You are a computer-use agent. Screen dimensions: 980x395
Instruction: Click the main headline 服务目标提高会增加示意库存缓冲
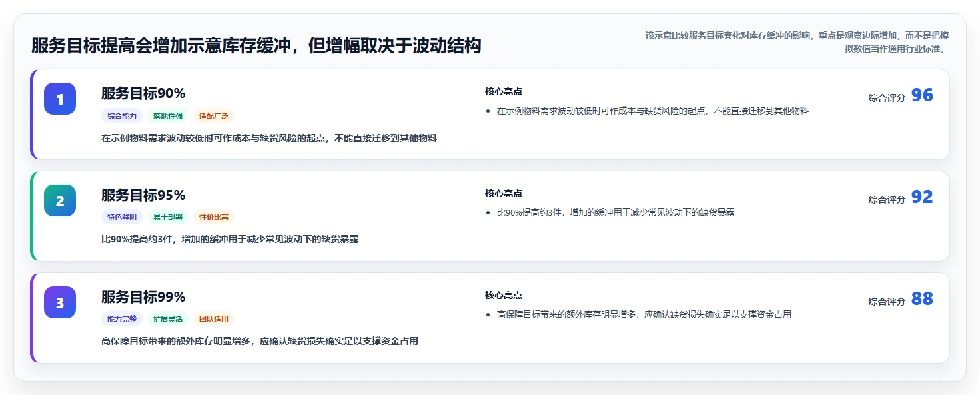pyautogui.click(x=256, y=46)
